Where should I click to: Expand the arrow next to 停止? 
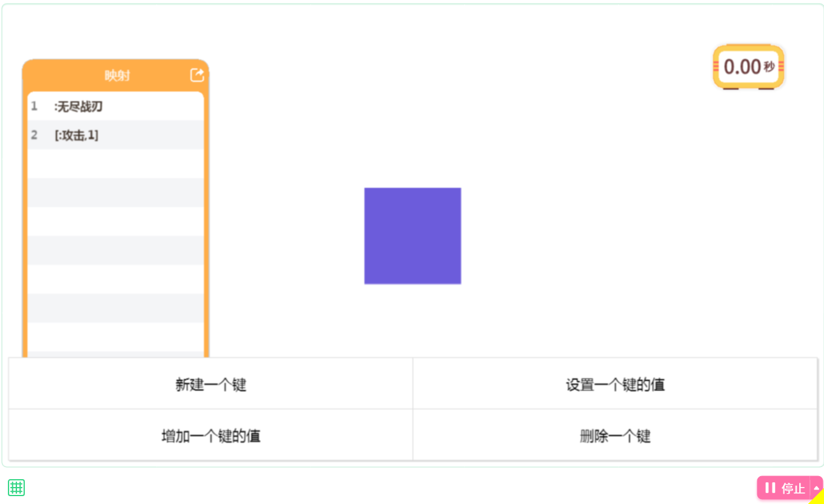coord(816,488)
